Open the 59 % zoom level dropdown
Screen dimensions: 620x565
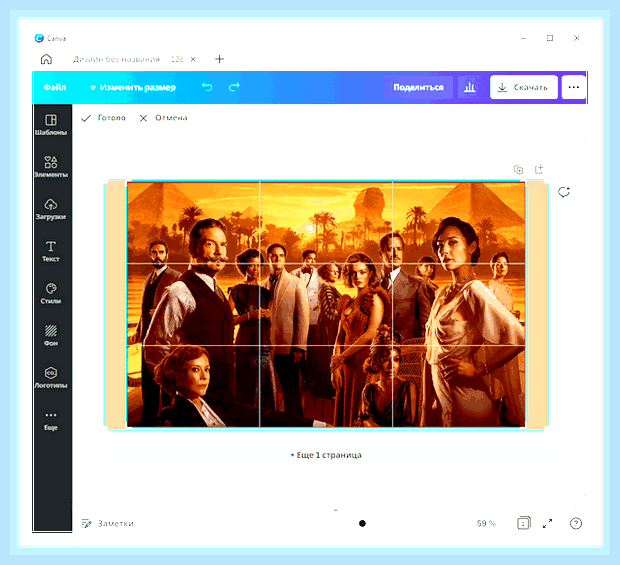pyautogui.click(x=486, y=523)
